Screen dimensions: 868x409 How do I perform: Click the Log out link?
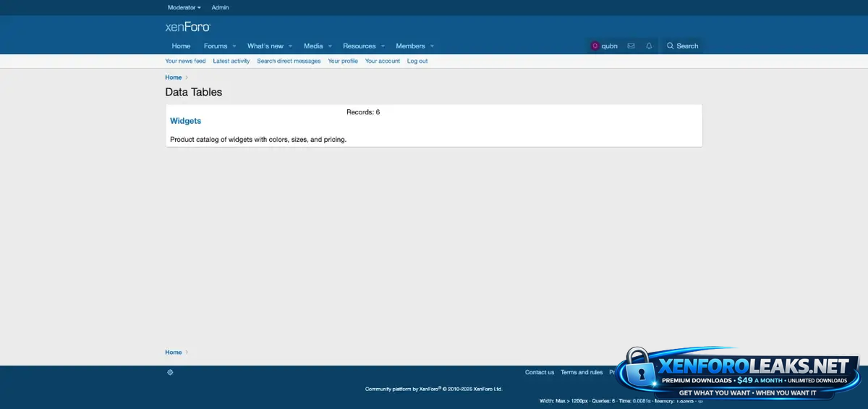tap(417, 61)
